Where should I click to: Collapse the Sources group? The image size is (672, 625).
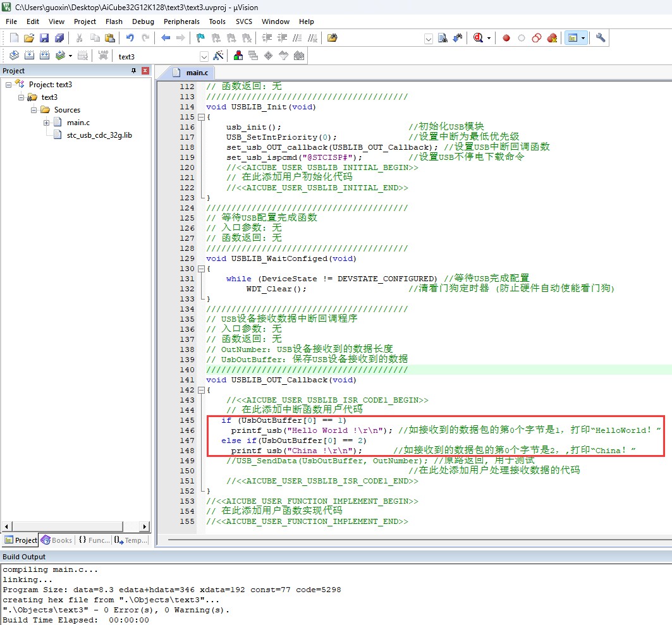[34, 110]
